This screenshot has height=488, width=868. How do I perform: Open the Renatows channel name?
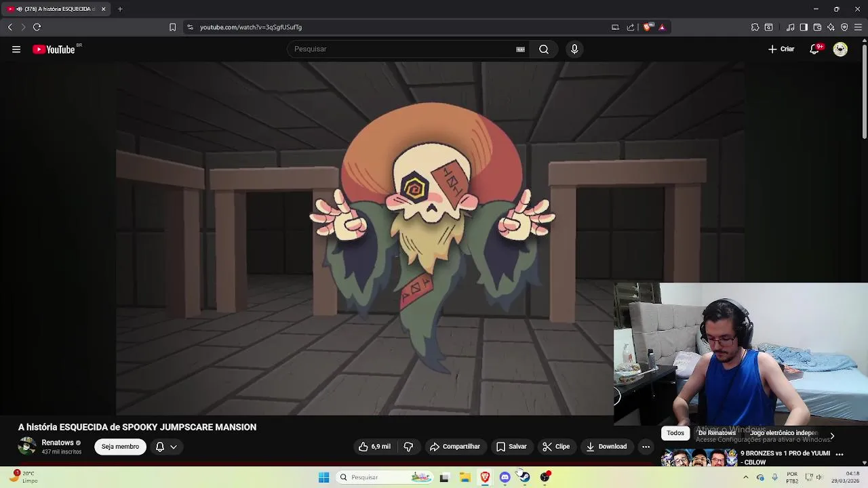(58, 443)
